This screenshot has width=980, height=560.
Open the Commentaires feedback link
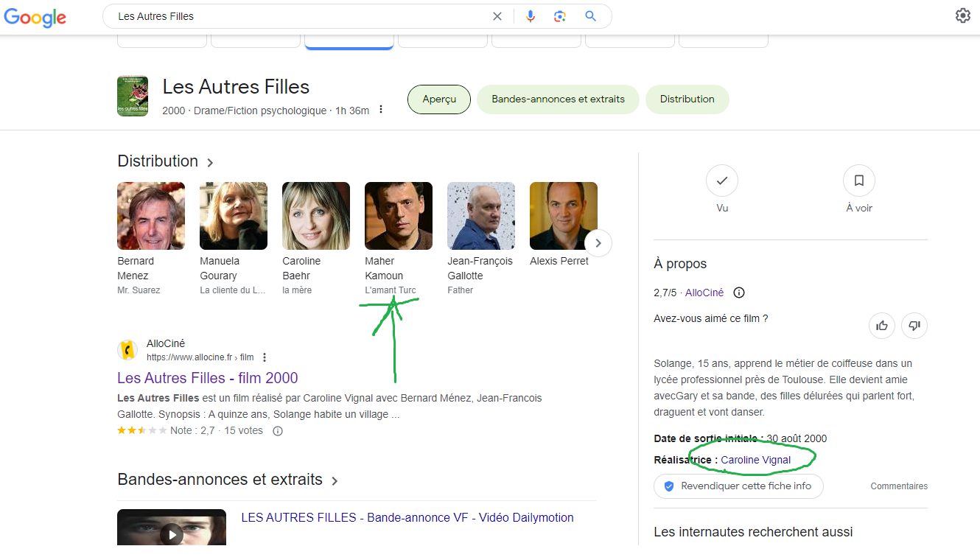[x=899, y=486]
